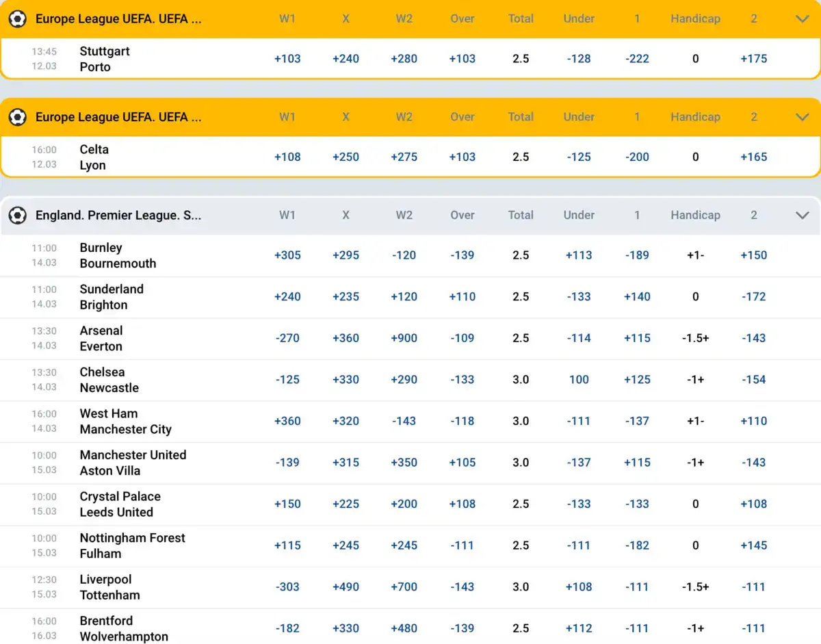Viewport: 821px width, 644px height.
Task: Pick Under 2.5 at +113 for Burnley–Bournemouth
Action: pos(579,255)
